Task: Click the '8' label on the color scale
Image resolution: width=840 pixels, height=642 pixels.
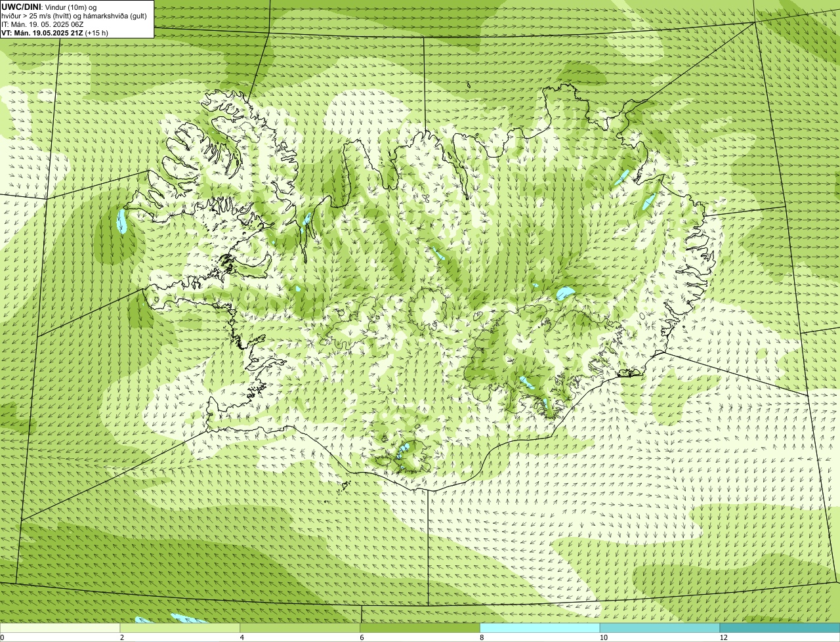Action: 482,637
